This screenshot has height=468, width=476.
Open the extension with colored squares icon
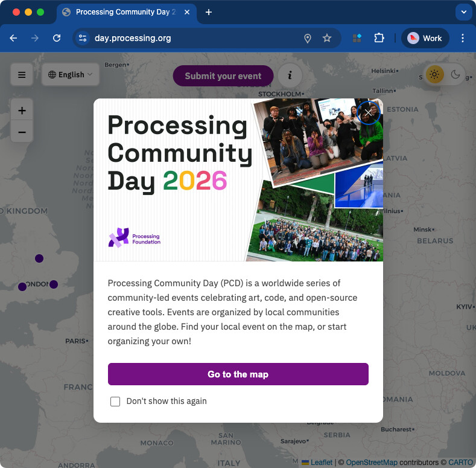tap(357, 38)
